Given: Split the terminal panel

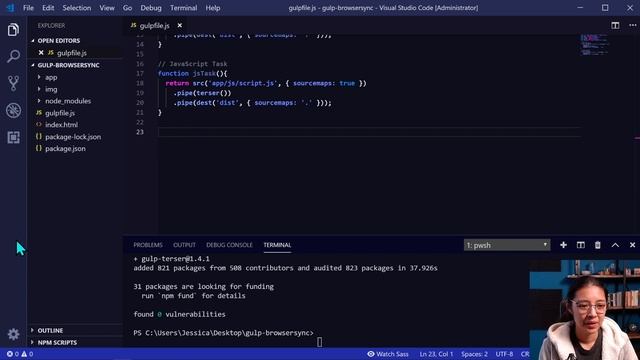Looking at the screenshot, I should 580,245.
